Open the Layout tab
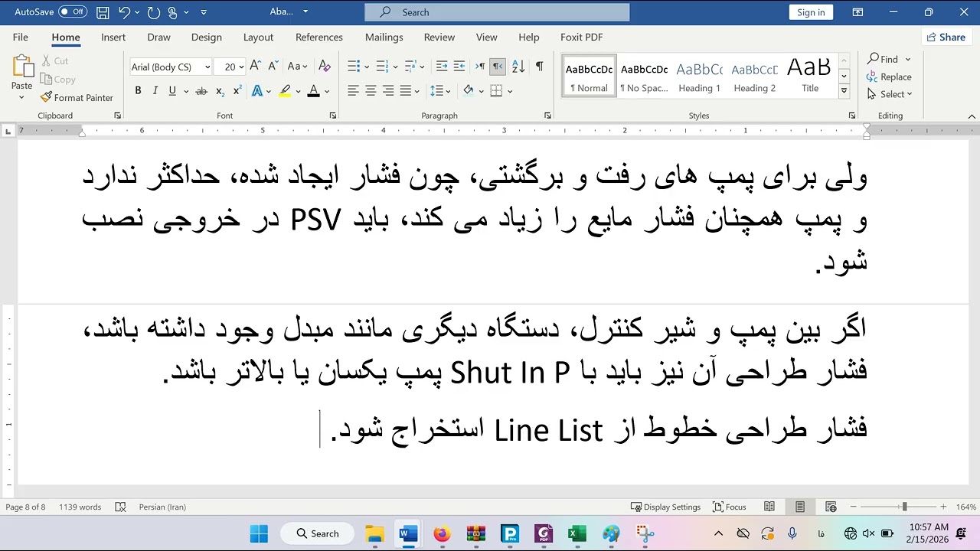Viewport: 980px width, 551px height. coord(258,37)
